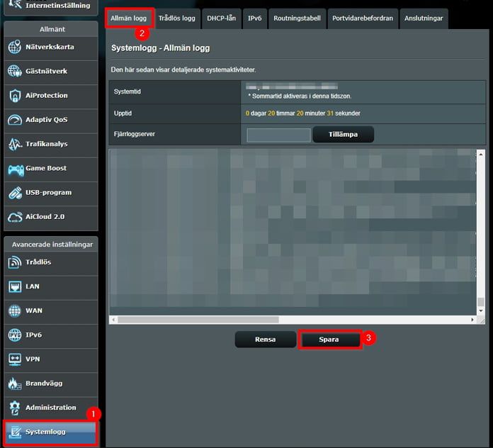Open the USB-program icon
The width and height of the screenshot is (493, 448).
tap(14, 193)
